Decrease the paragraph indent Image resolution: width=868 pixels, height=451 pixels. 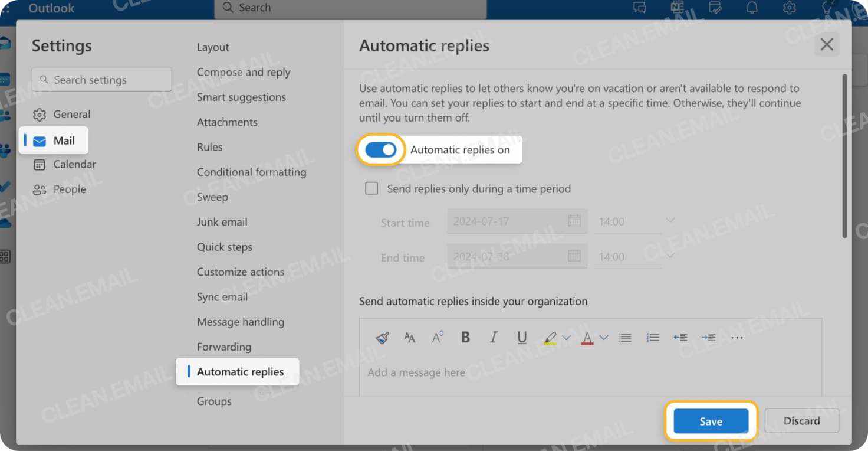(x=680, y=338)
